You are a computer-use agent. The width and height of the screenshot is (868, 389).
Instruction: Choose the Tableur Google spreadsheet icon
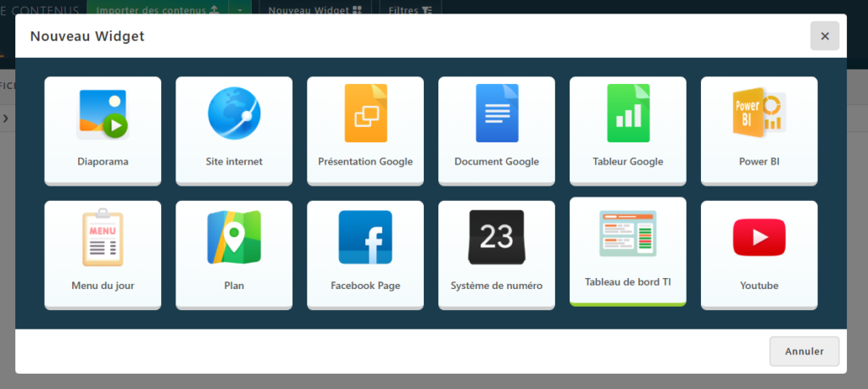tap(628, 114)
